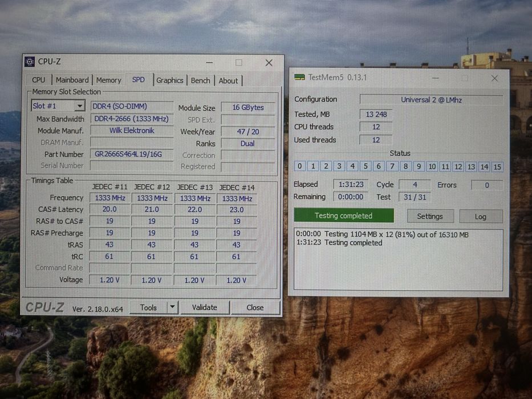This screenshot has height=399, width=532.
Task: Click the TestMem5 app icon in title bar
Action: click(299, 78)
